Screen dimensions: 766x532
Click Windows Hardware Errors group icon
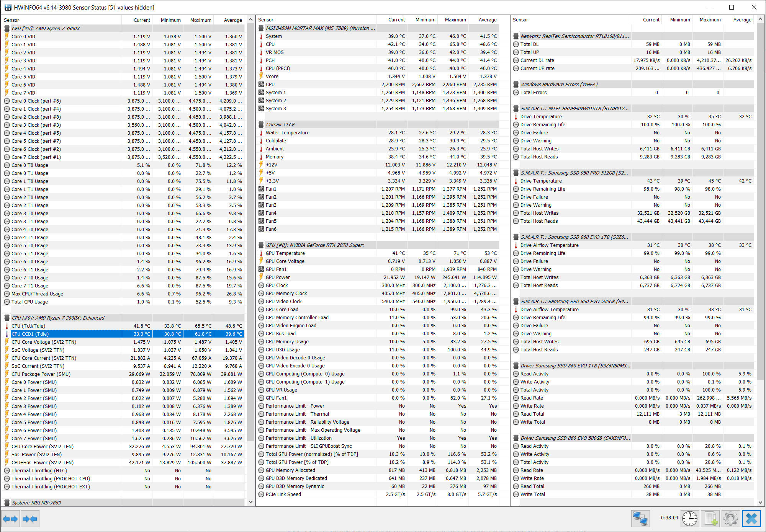(x=516, y=84)
